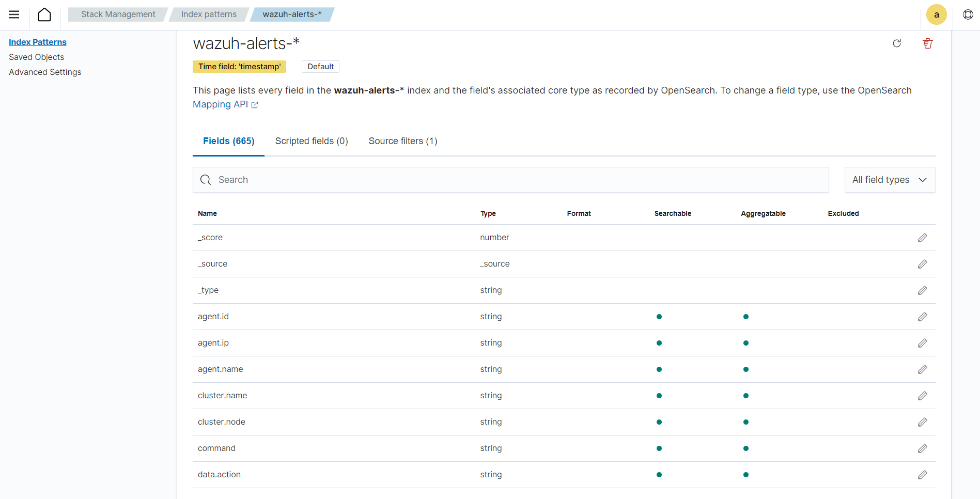The image size is (980, 499).
Task: Select the agent.name field name
Action: pyautogui.click(x=220, y=369)
